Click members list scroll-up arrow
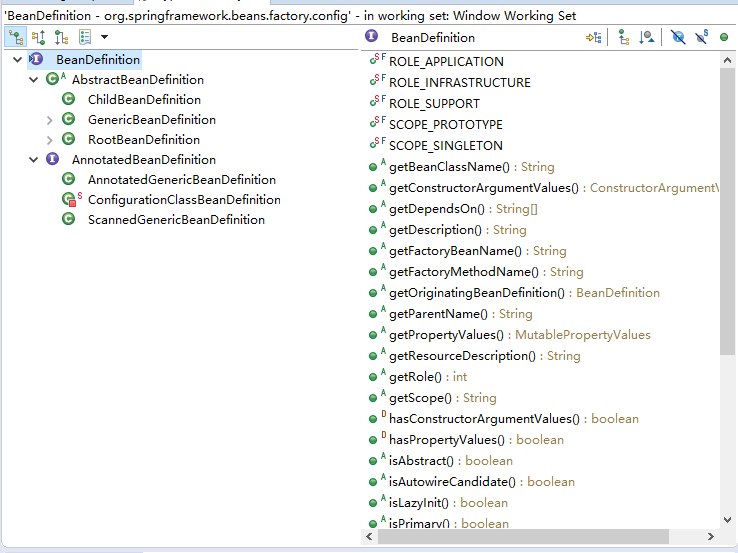 tap(727, 60)
